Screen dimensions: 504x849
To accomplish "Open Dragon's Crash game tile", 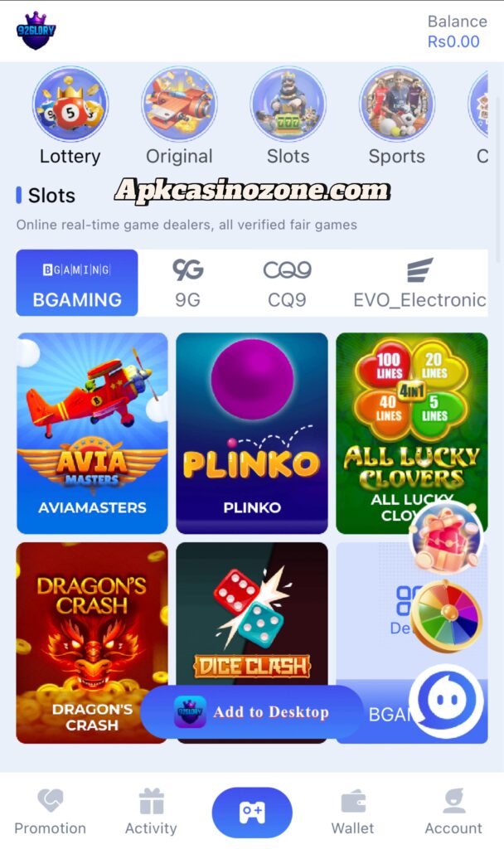I will (x=92, y=643).
